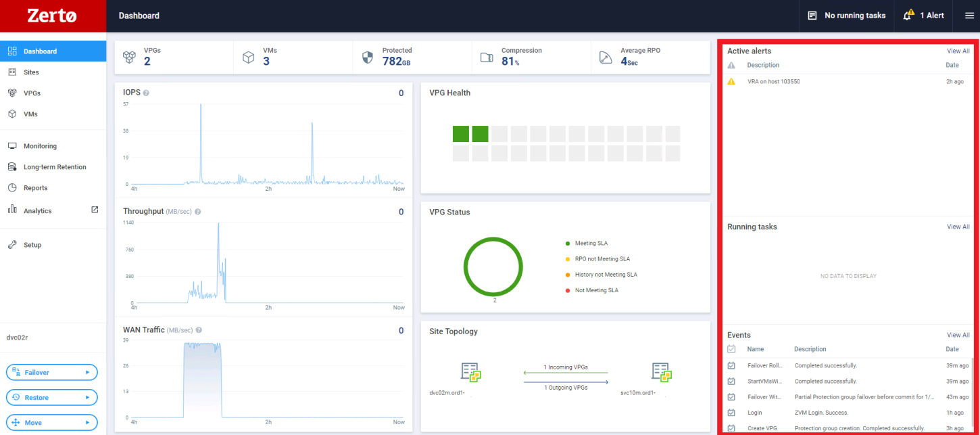Screen dimensions: 980x435
Task: Click the Events header calendar icon
Action: click(x=731, y=349)
